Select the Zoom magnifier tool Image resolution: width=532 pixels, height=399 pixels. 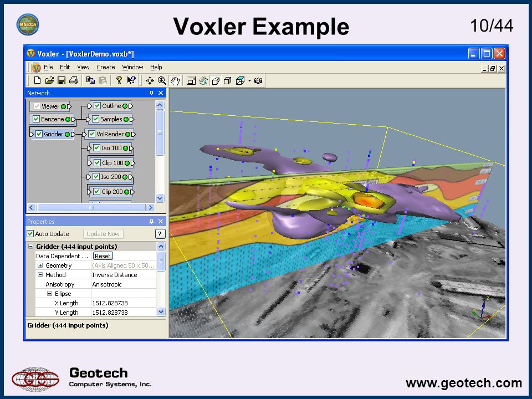pyautogui.click(x=162, y=81)
